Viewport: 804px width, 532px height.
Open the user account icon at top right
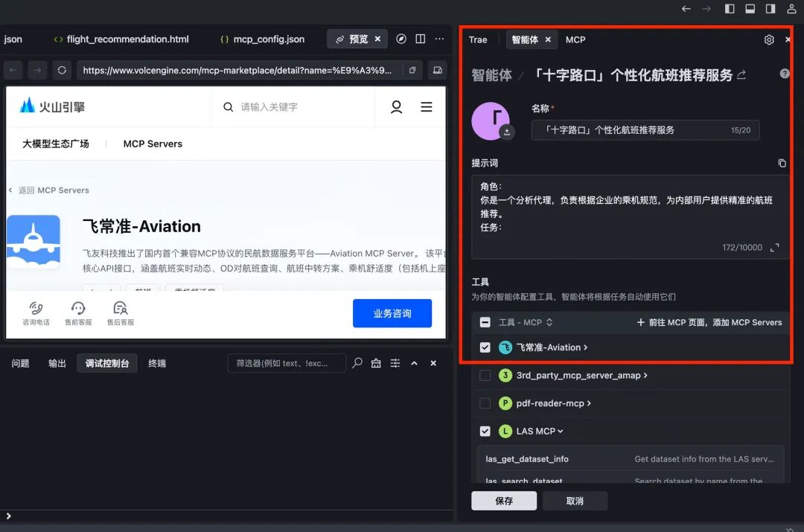(x=791, y=9)
